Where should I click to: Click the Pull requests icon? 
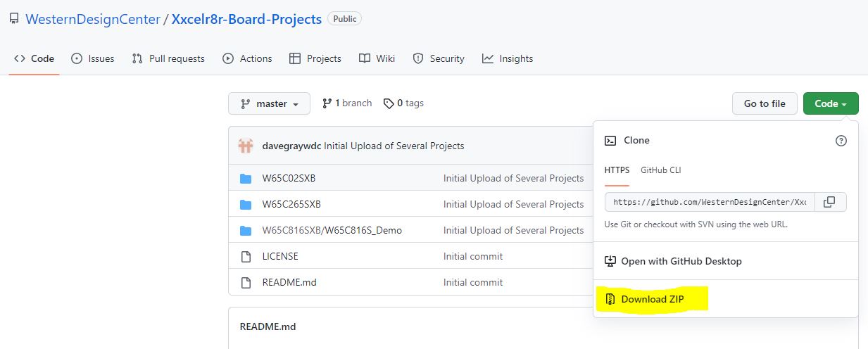click(137, 58)
